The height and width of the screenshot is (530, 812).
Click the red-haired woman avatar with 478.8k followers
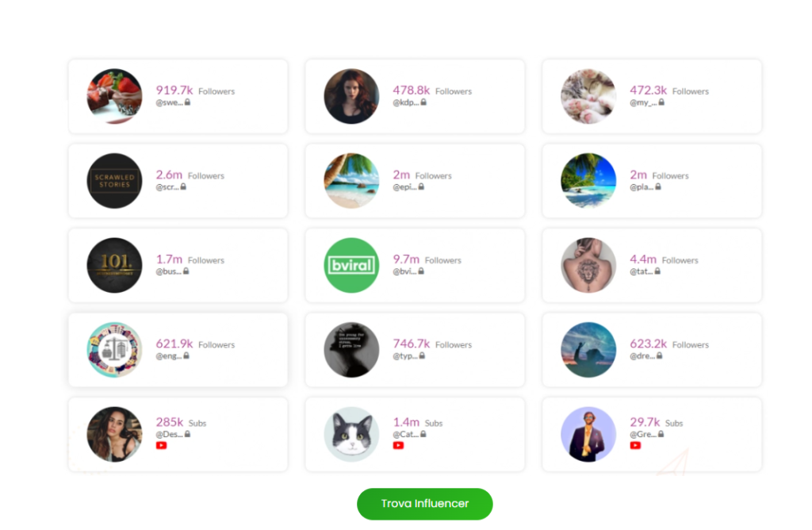(351, 96)
